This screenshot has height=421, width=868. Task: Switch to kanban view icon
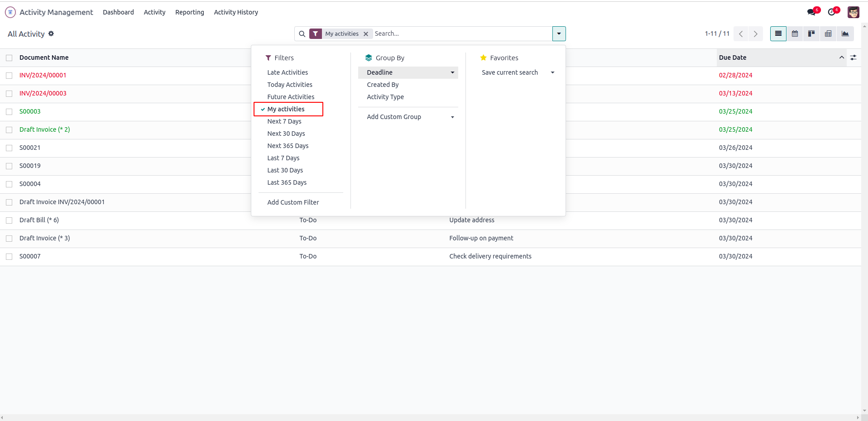click(811, 34)
